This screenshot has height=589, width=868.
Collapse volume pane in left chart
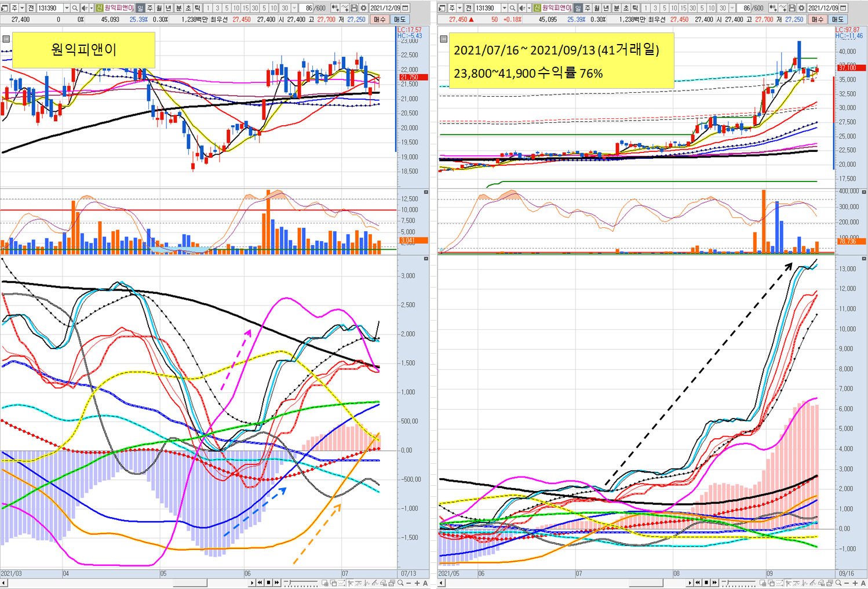coord(426,192)
